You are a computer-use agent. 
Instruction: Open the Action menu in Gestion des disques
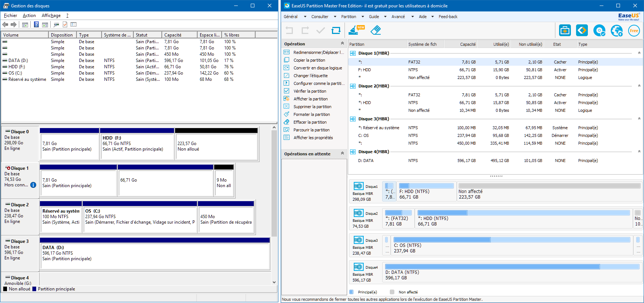[29, 16]
